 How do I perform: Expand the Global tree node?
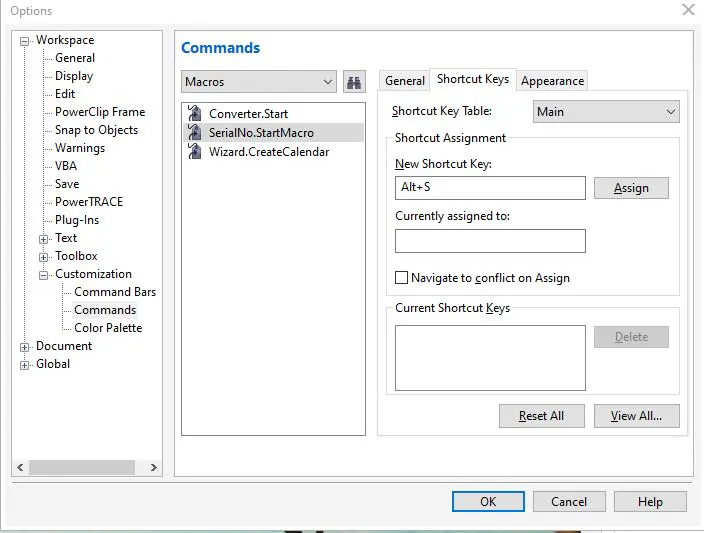point(24,365)
